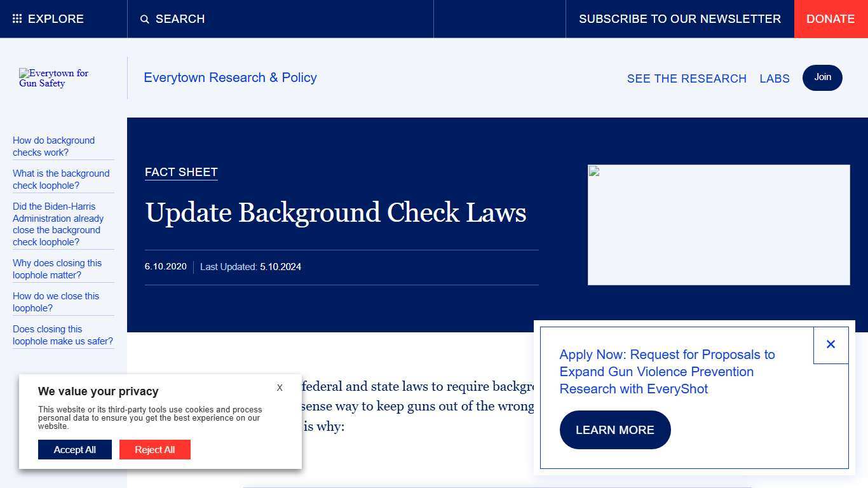Select SUBSCRIBE TO OUR NEWSLETTER
This screenshot has height=488, width=868.
680,18
